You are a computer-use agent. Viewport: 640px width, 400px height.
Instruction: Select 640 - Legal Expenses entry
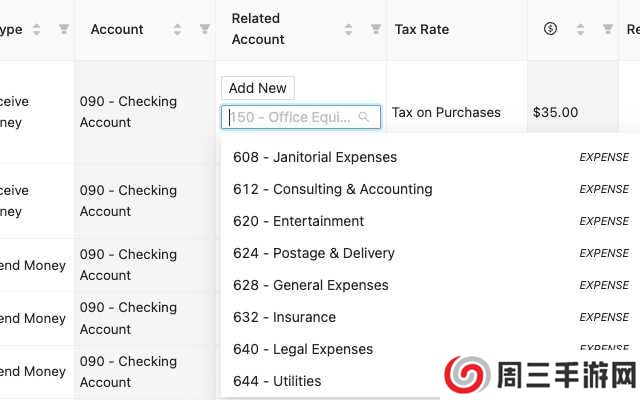tap(303, 349)
